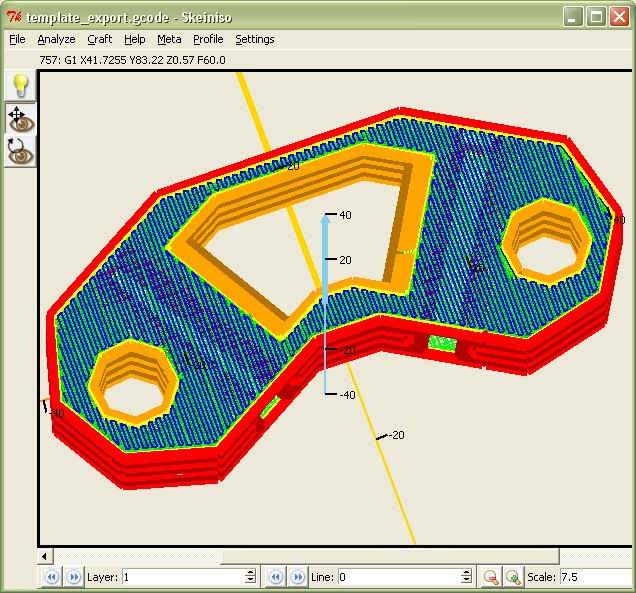This screenshot has height=593, width=636.
Task: Click the zoom in magnifier icon
Action: tap(512, 577)
